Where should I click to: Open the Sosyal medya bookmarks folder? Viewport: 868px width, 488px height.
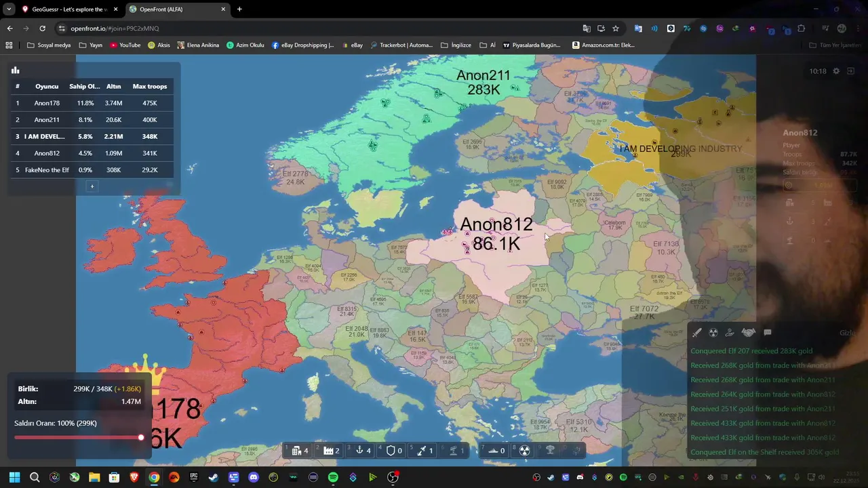pos(49,45)
